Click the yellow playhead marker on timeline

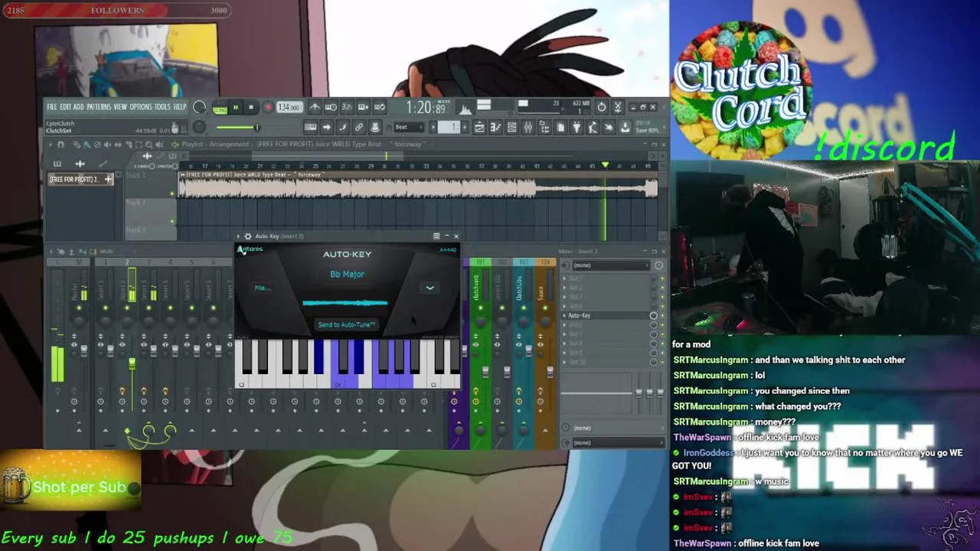click(605, 165)
